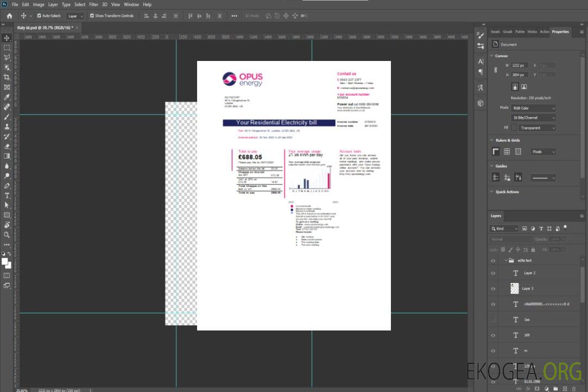Screen dimensions: 588x392
Task: Select the Horizontal Type tool
Action: pyautogui.click(x=7, y=195)
